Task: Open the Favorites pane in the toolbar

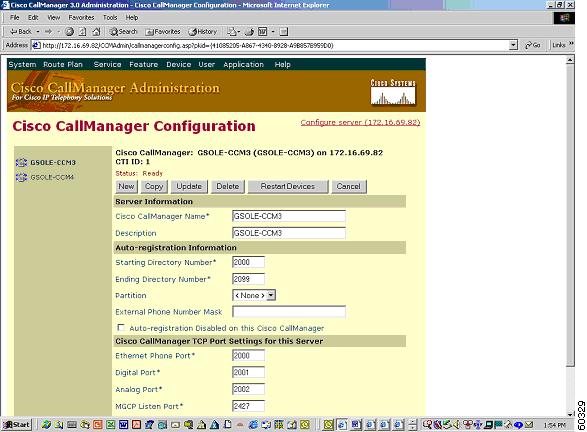Action: 163,32
